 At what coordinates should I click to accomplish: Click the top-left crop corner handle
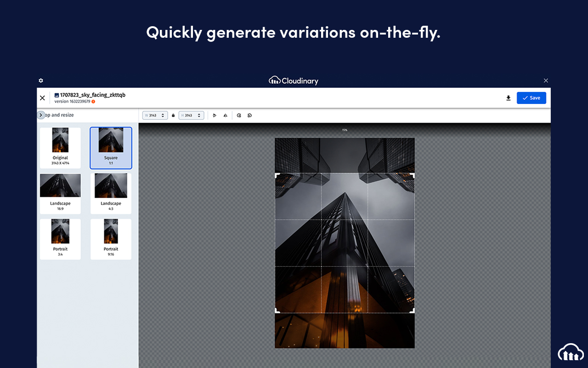pos(277,175)
